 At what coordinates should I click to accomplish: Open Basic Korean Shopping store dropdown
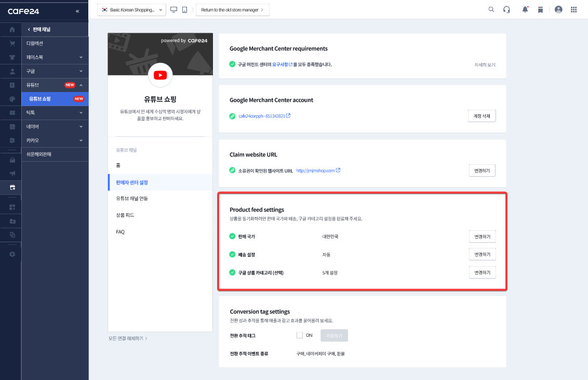[131, 10]
